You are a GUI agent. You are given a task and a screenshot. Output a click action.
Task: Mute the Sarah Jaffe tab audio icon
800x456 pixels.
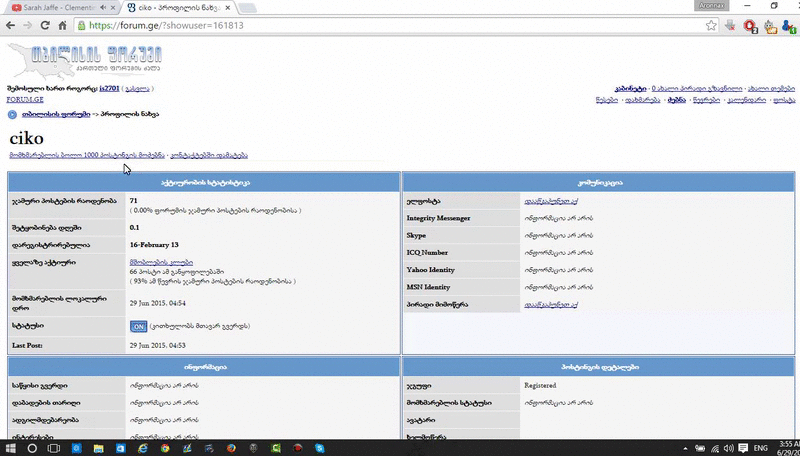pyautogui.click(x=103, y=8)
